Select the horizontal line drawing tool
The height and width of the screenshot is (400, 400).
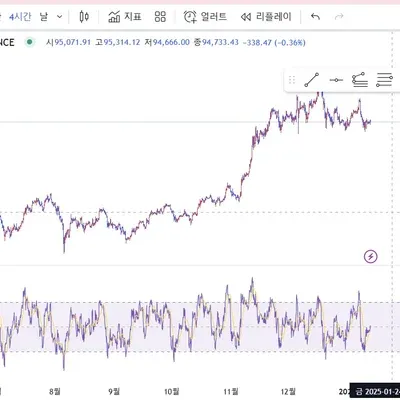tap(336, 80)
